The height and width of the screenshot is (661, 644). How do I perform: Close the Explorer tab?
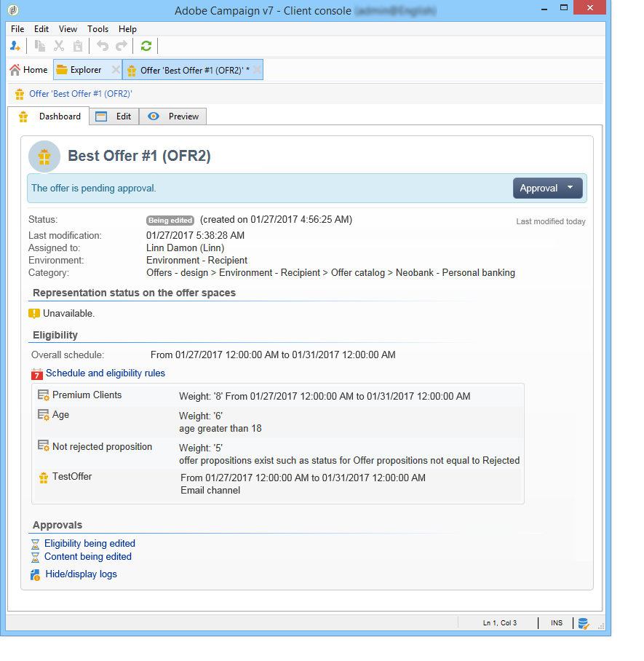point(116,70)
